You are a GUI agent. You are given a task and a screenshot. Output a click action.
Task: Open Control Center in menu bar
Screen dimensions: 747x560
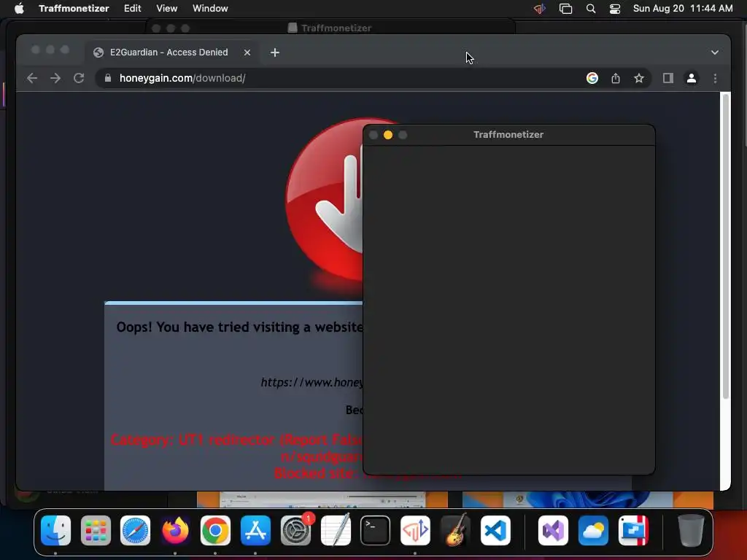tap(615, 9)
